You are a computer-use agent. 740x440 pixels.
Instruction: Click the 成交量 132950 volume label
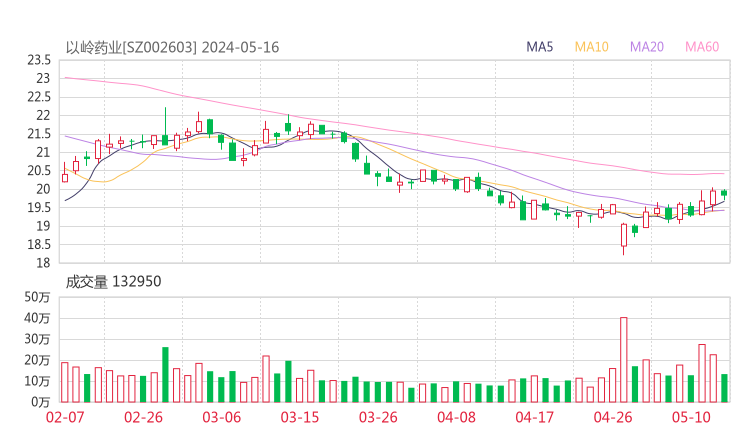coord(113,282)
